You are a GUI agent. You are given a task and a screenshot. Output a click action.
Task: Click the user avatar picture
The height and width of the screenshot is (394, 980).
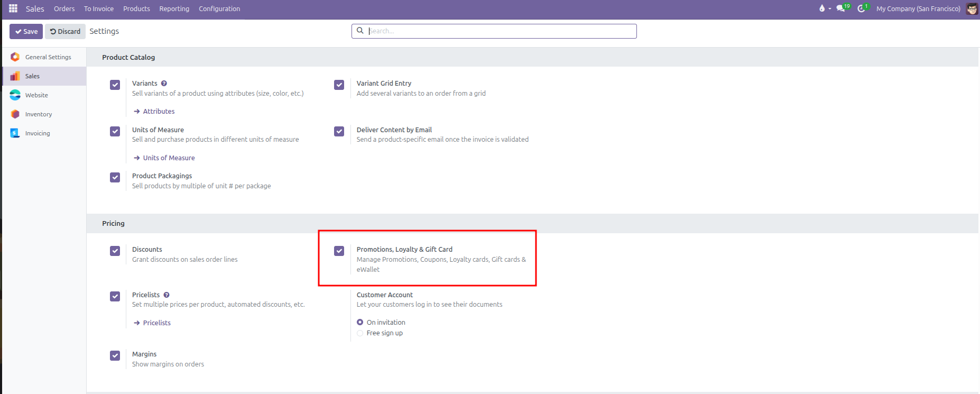tap(972, 8)
